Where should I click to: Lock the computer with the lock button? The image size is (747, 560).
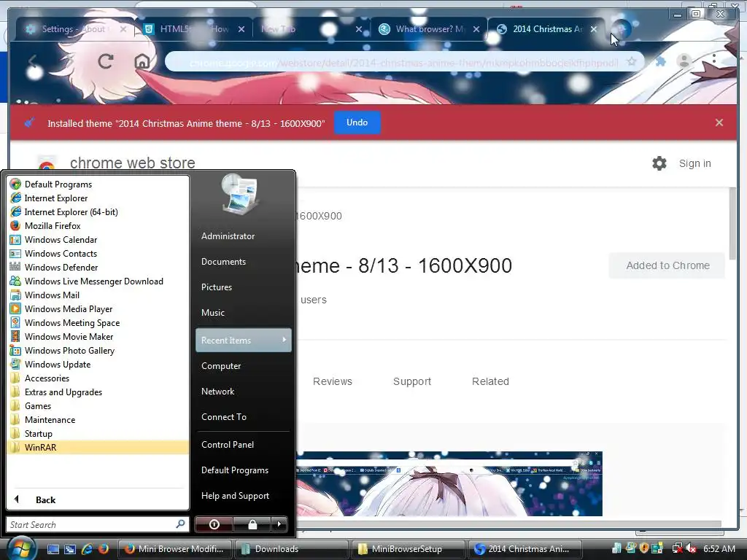(252, 524)
